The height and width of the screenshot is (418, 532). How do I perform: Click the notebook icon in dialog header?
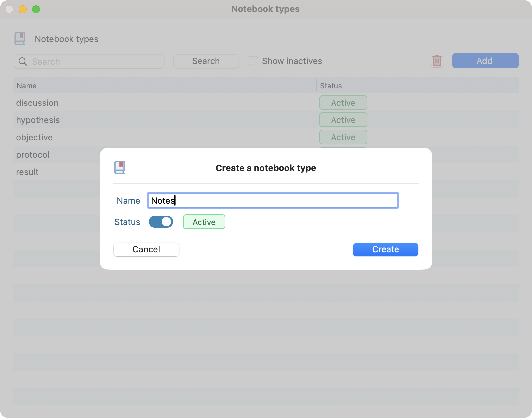120,168
